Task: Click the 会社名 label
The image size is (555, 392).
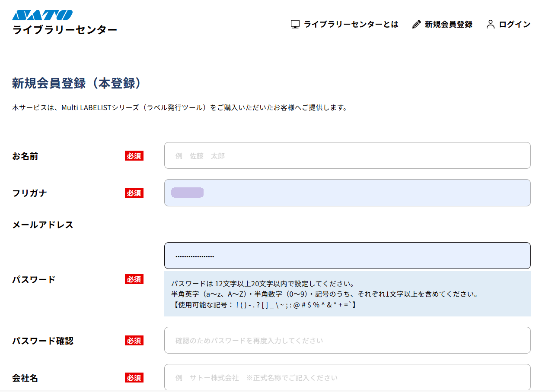Action: point(25,378)
